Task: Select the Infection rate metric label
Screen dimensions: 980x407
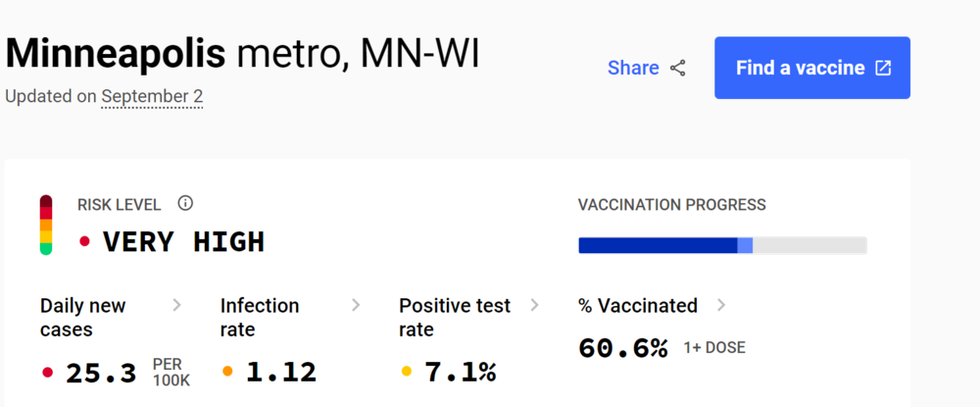Action: [x=260, y=318]
